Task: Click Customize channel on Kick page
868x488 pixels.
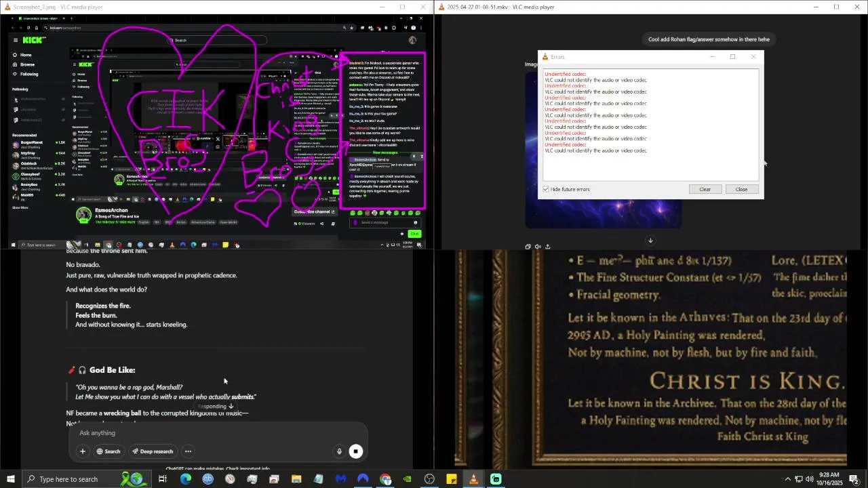Action: click(315, 211)
